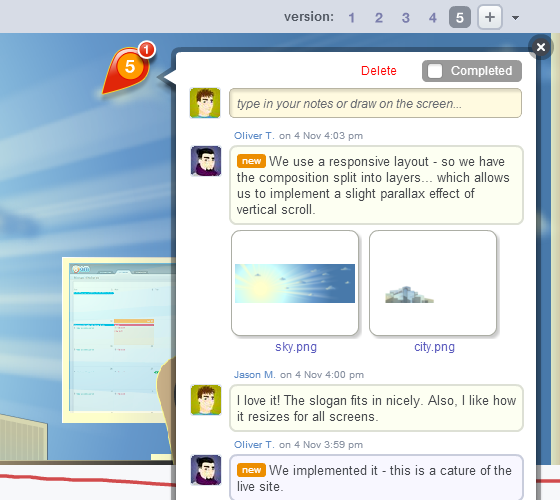Click the sky.png attachment thumbnail
560x500 pixels.
[x=295, y=283]
